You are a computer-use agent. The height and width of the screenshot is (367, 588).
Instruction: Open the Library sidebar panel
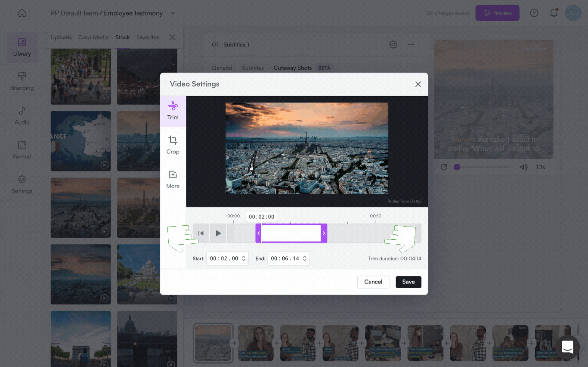(x=22, y=47)
